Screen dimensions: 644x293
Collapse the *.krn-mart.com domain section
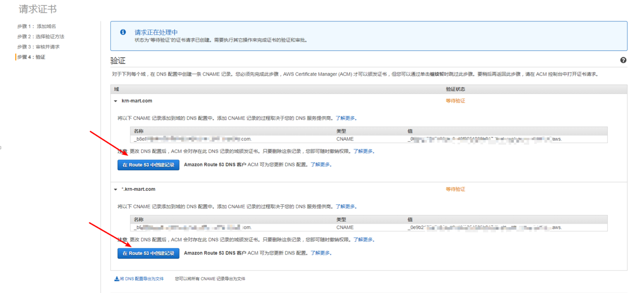point(116,189)
